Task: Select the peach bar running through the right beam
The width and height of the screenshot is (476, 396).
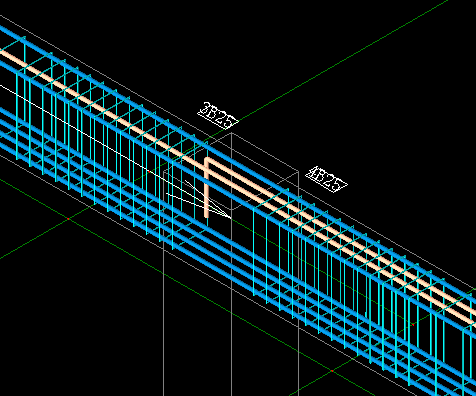Action: 380,258
